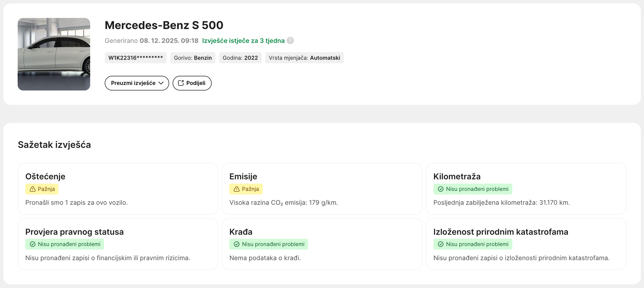Click the Krađa card heading
The image size is (644, 288).
coord(240,232)
